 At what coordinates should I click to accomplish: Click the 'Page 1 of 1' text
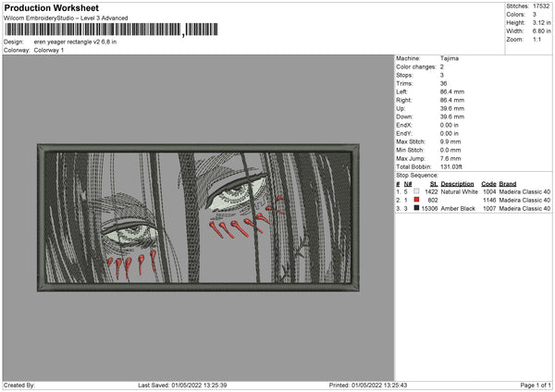(x=536, y=385)
